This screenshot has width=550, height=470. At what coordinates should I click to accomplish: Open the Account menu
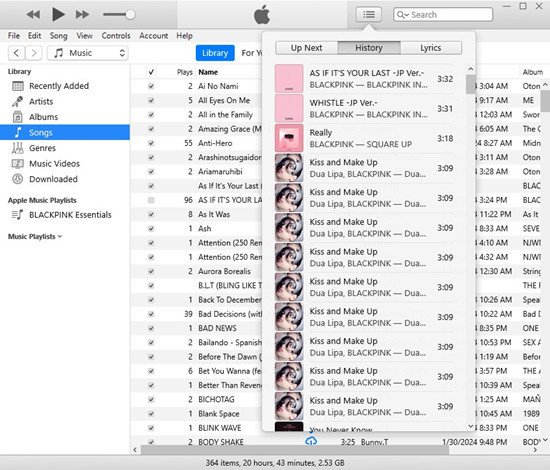153,36
